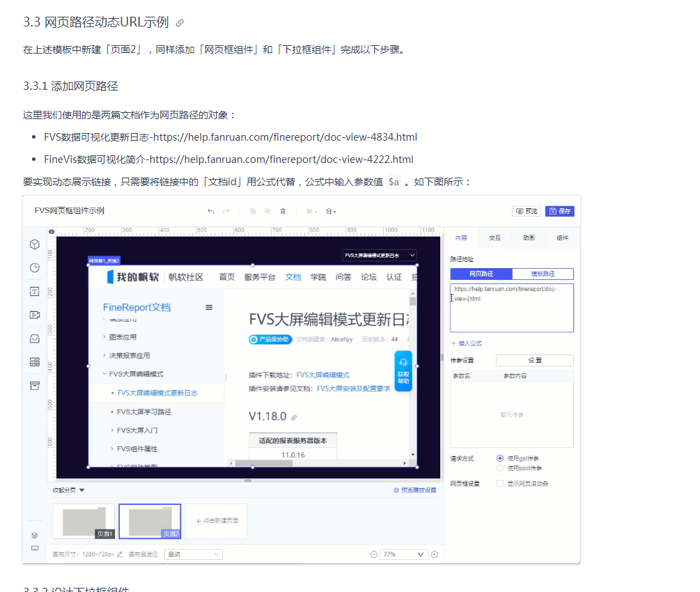
Task: Open the FVS大屏编辑模式更新日志 dropdown on canvas
Action: pyautogui.click(x=380, y=256)
